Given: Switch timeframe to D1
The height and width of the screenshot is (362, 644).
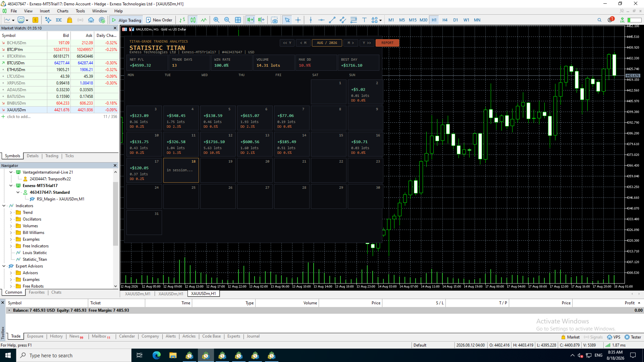Looking at the screenshot, I should click(x=455, y=20).
